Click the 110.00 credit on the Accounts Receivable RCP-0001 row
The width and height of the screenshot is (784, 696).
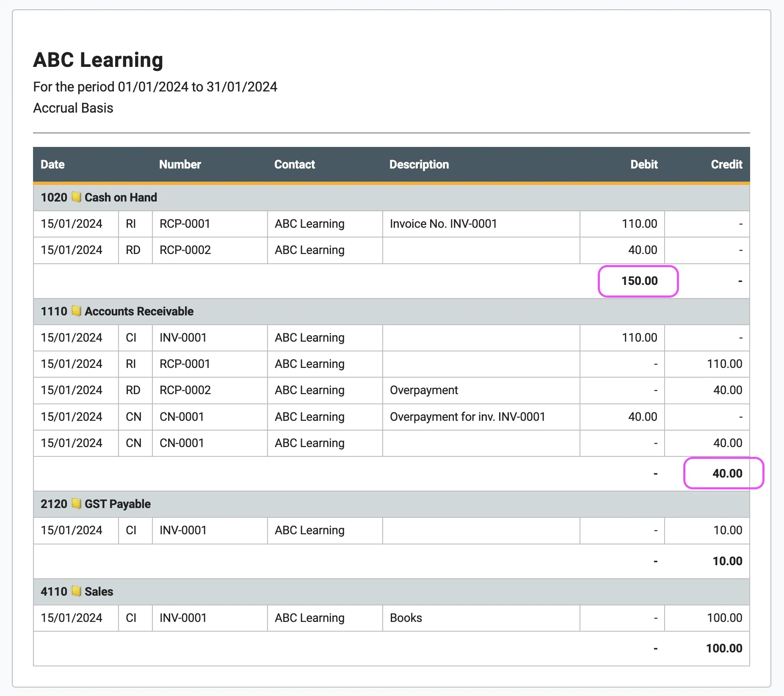(724, 364)
